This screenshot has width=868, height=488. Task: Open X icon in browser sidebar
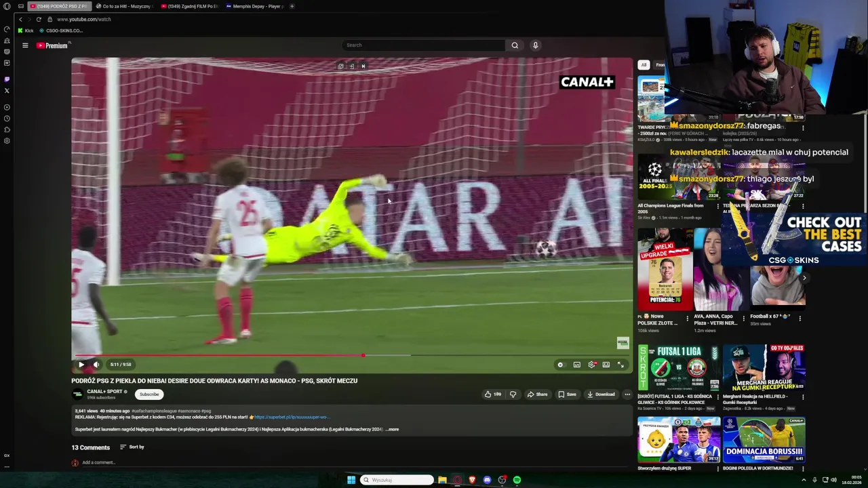(7, 91)
